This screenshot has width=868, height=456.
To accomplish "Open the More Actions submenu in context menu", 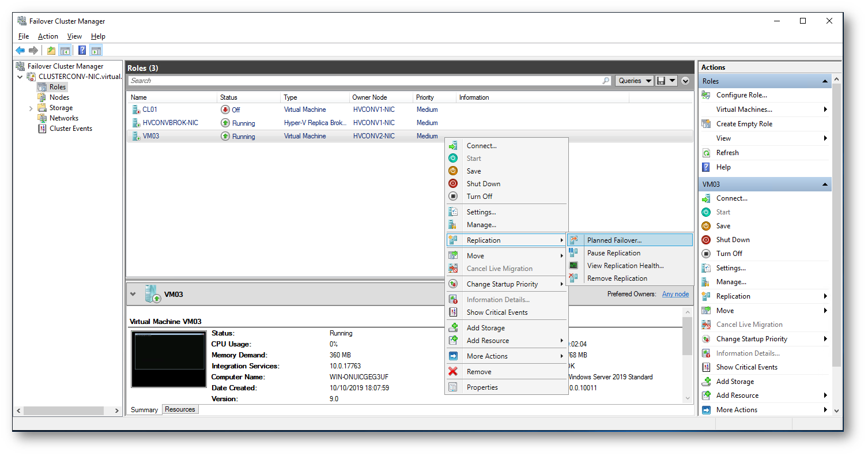I will pyautogui.click(x=506, y=356).
